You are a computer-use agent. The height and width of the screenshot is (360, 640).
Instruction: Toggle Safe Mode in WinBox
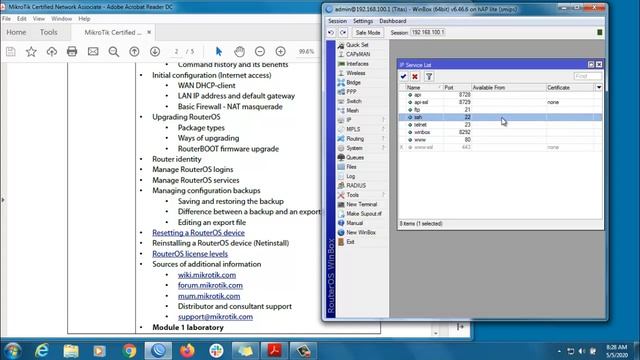(367, 33)
